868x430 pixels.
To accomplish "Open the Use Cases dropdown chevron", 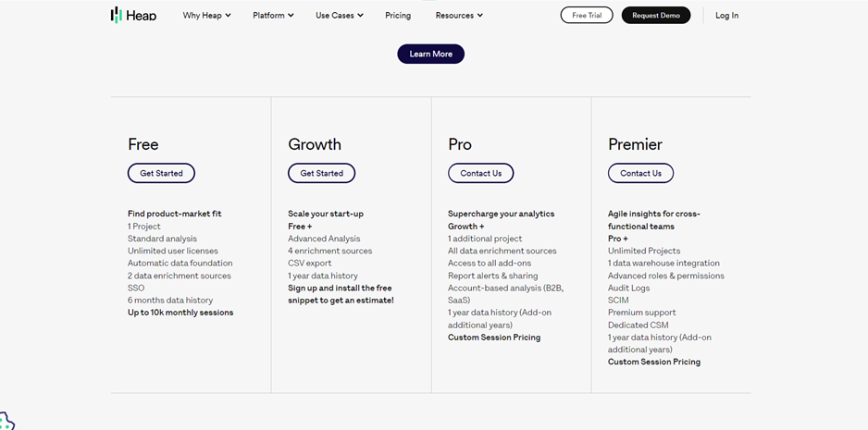I will (360, 16).
